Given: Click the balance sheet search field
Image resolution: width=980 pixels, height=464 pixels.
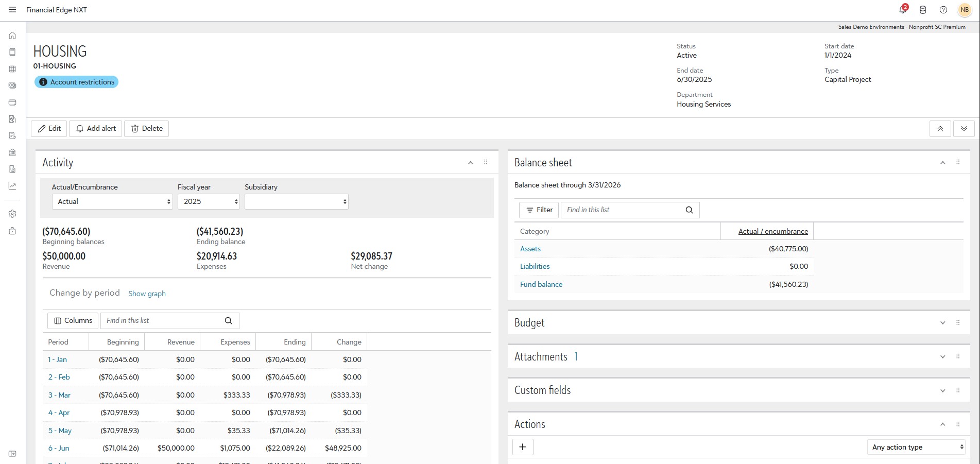Looking at the screenshot, I should point(623,210).
